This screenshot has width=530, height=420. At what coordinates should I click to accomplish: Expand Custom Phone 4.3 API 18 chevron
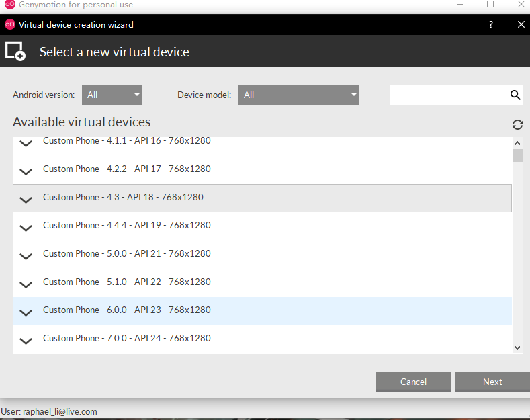26,200
